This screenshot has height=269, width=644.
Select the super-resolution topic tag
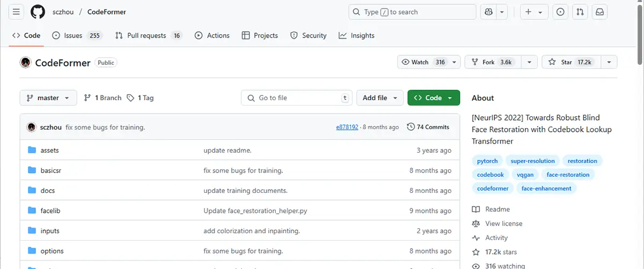(x=533, y=161)
